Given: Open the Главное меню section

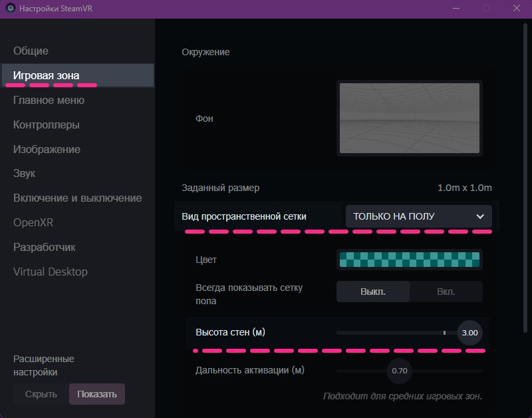Looking at the screenshot, I should [49, 100].
